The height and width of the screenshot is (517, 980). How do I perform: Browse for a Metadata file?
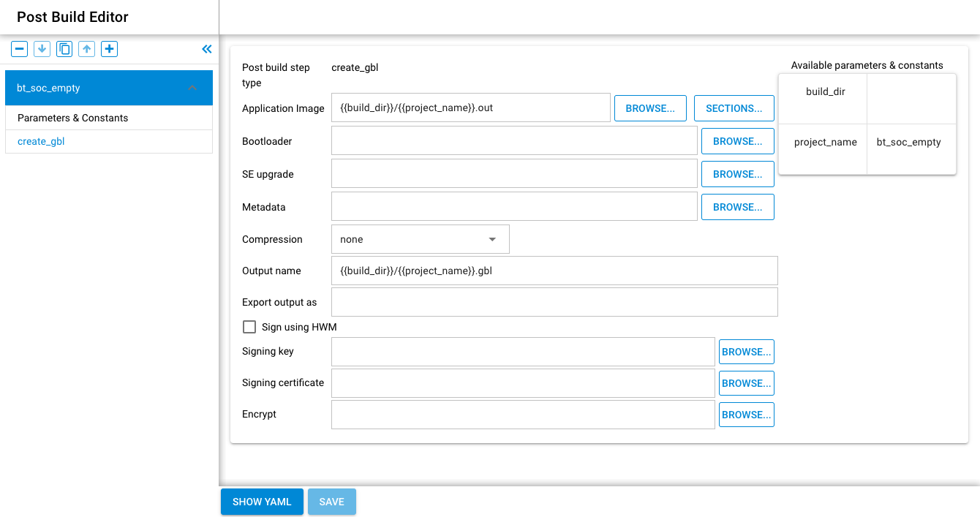pos(737,206)
